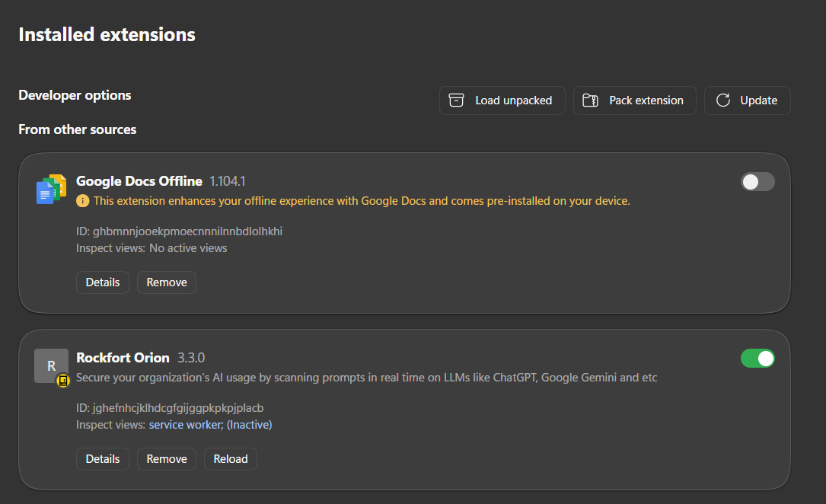Disable the Rockfort Orion extension toggle
The width and height of the screenshot is (826, 504).
757,359
